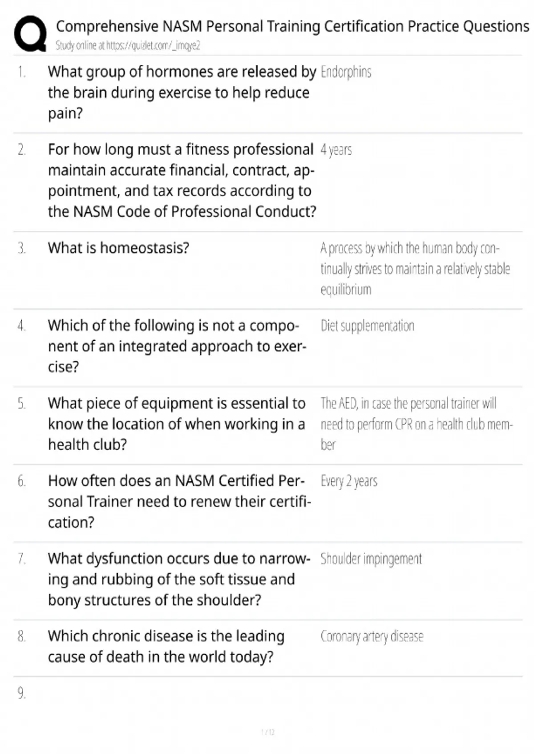
Task: Open the quizlet.com study link
Action: pos(128,45)
